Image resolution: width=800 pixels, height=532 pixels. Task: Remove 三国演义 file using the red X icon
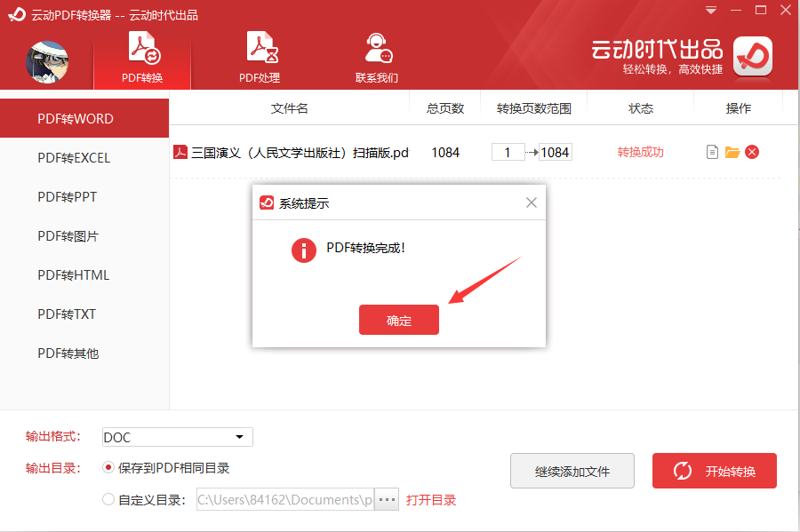click(752, 152)
